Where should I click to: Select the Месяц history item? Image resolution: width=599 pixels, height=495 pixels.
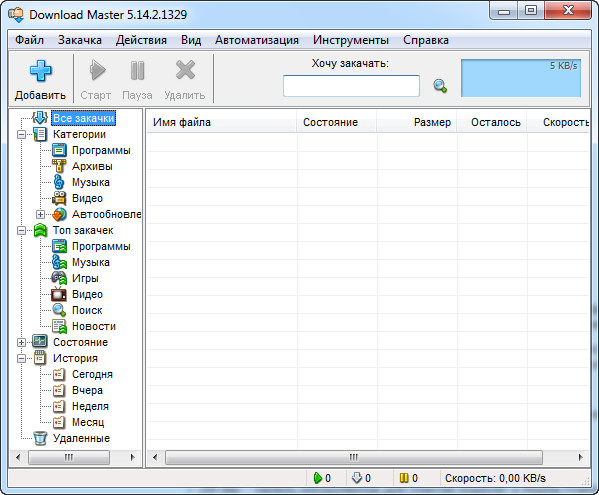coord(88,422)
